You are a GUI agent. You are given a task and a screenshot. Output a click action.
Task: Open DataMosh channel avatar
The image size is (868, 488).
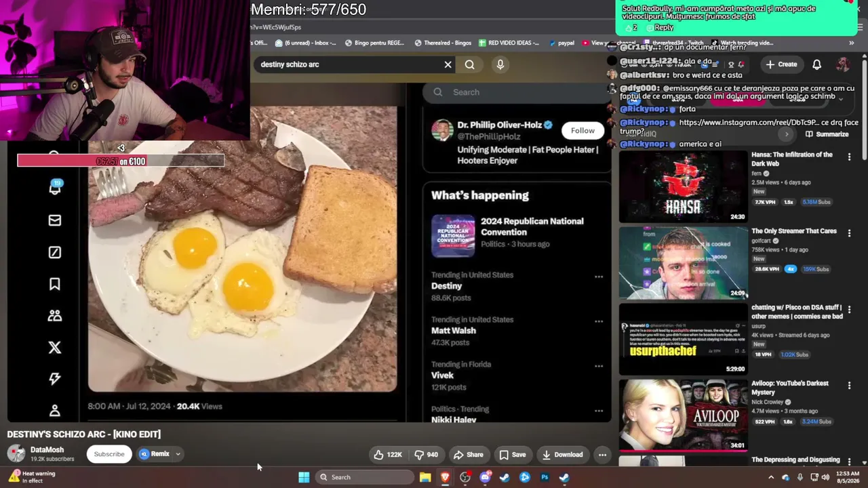point(16,453)
